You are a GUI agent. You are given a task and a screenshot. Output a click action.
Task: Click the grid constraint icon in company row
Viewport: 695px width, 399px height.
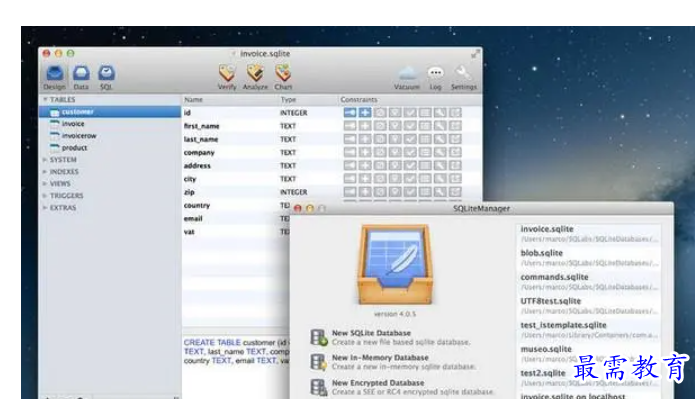(425, 152)
